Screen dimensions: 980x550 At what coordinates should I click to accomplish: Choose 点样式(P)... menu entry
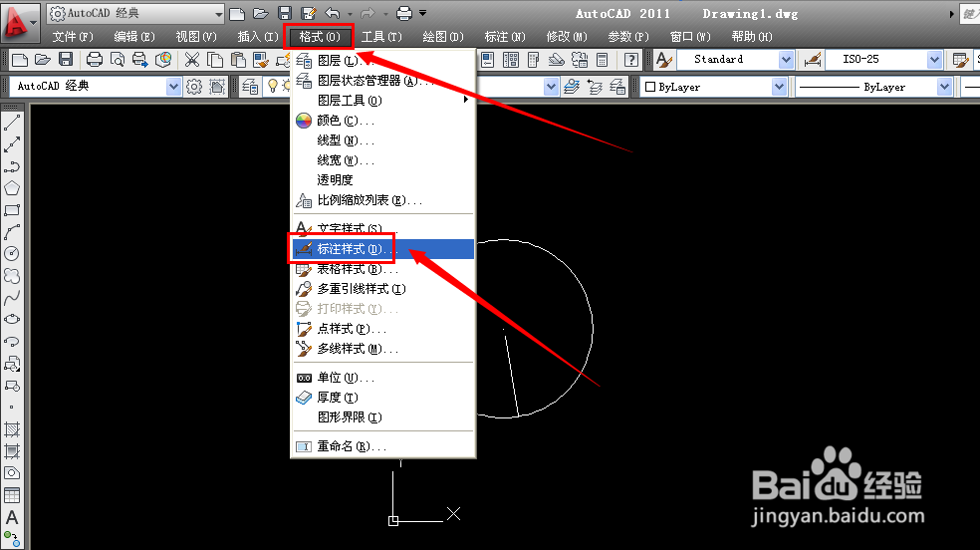pyautogui.click(x=383, y=329)
